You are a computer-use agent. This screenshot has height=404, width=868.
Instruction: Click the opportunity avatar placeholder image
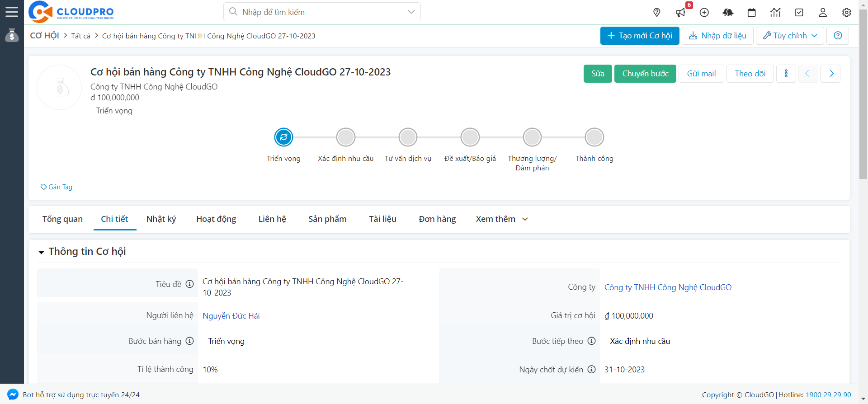tap(59, 87)
